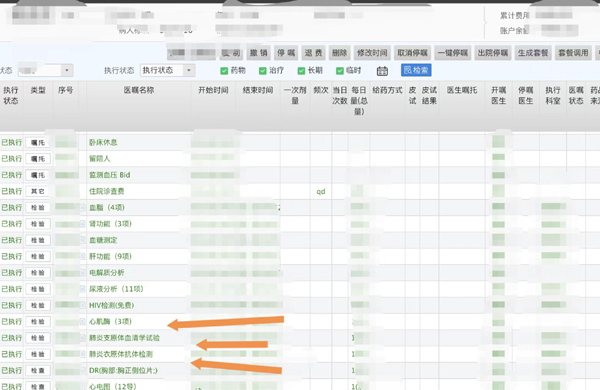
Task: Click 嘱托 type box in 卧床休息 row
Action: 38,143
